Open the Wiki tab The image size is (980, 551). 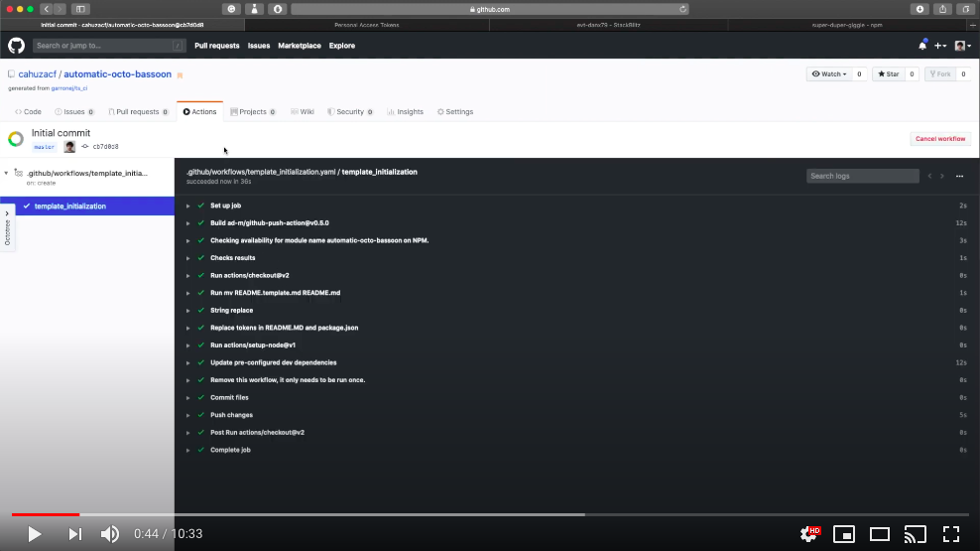303,112
